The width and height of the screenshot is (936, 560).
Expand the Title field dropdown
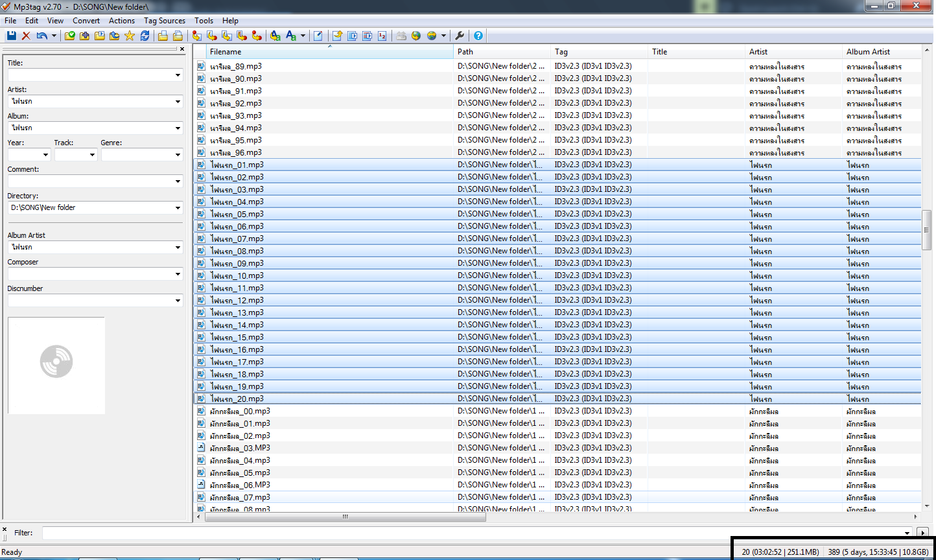178,75
